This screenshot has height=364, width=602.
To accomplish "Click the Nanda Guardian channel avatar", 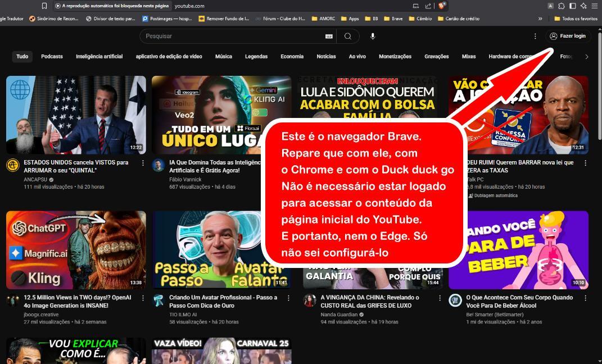I will 310,300.
